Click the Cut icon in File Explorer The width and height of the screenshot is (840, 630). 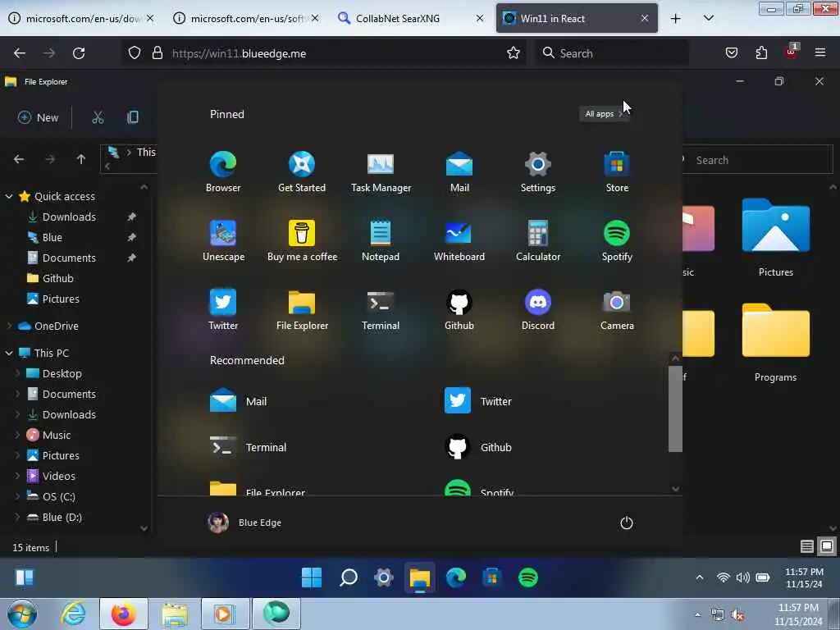[98, 117]
